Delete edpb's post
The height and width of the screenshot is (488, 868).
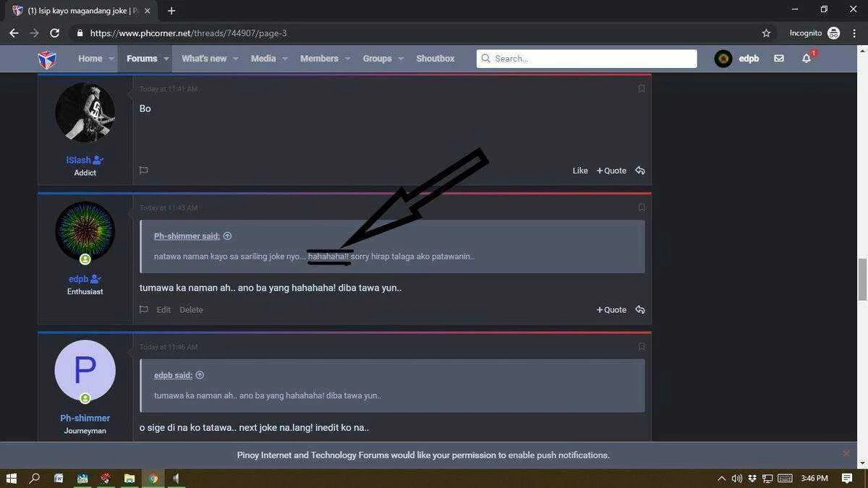click(x=192, y=309)
